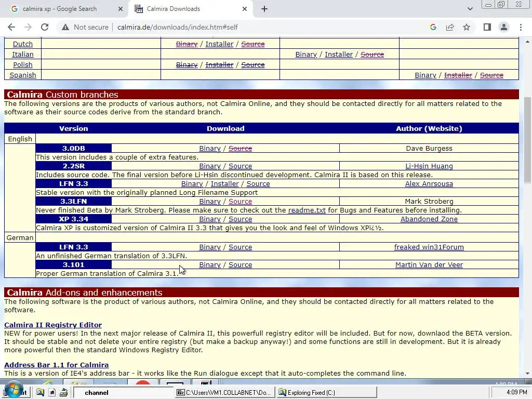The height and width of the screenshot is (399, 532).
Task: Open the Dutch language link
Action: tap(23, 44)
